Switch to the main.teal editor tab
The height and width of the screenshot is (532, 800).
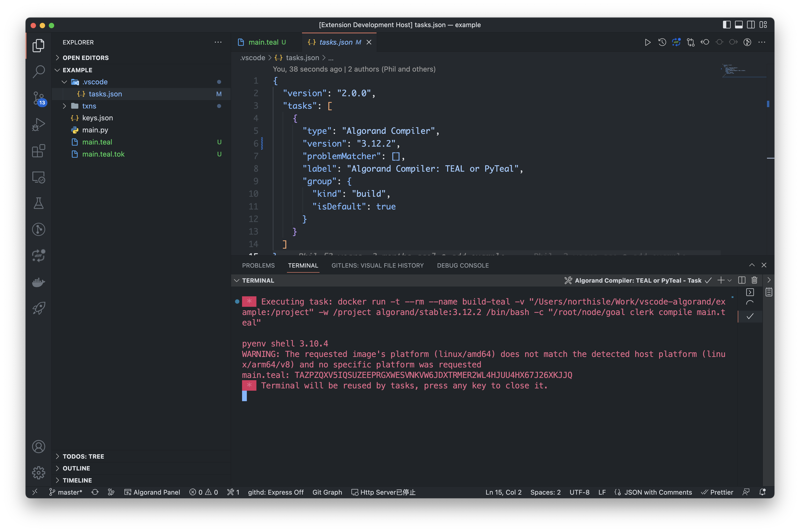coord(263,42)
